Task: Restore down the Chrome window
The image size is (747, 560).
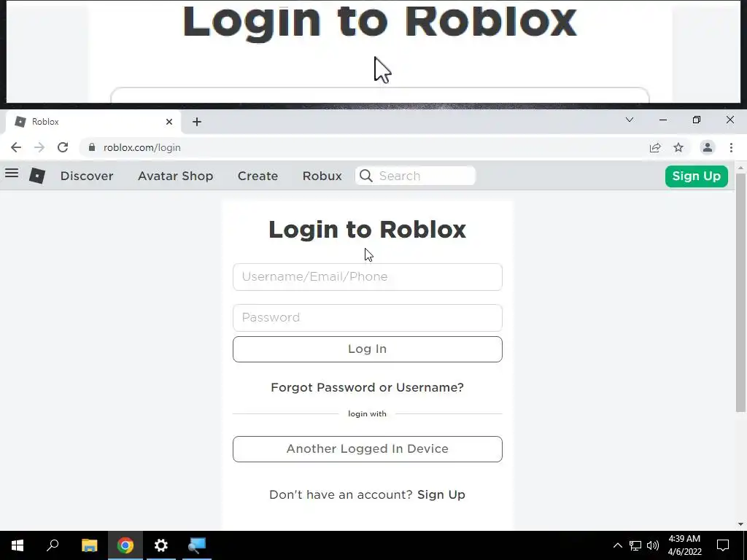Action: [697, 120]
